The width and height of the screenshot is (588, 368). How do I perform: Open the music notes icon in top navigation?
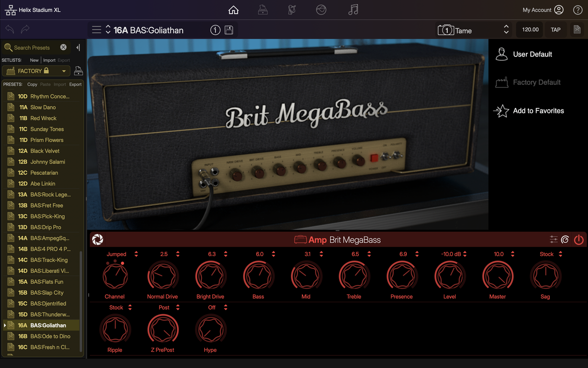point(353,10)
